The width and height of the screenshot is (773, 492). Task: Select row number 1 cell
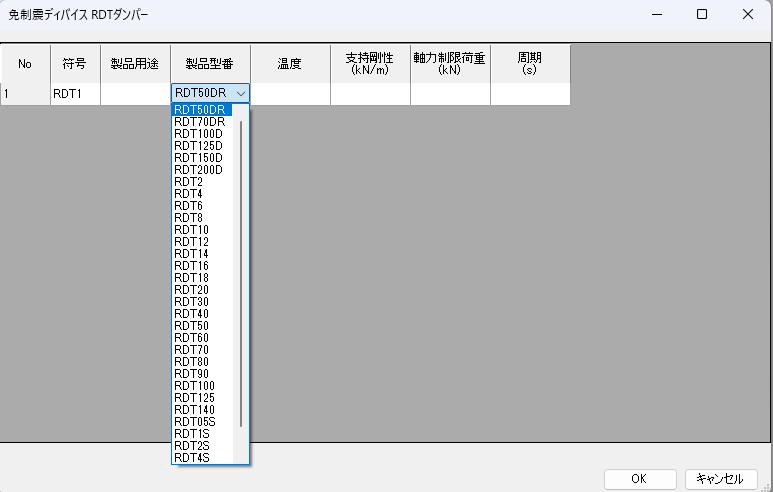tap(25, 94)
